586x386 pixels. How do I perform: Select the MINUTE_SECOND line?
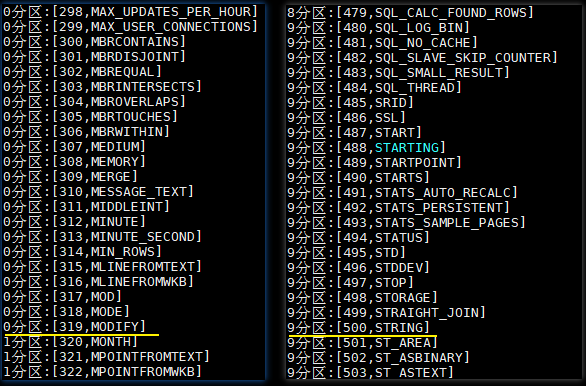pyautogui.click(x=102, y=237)
